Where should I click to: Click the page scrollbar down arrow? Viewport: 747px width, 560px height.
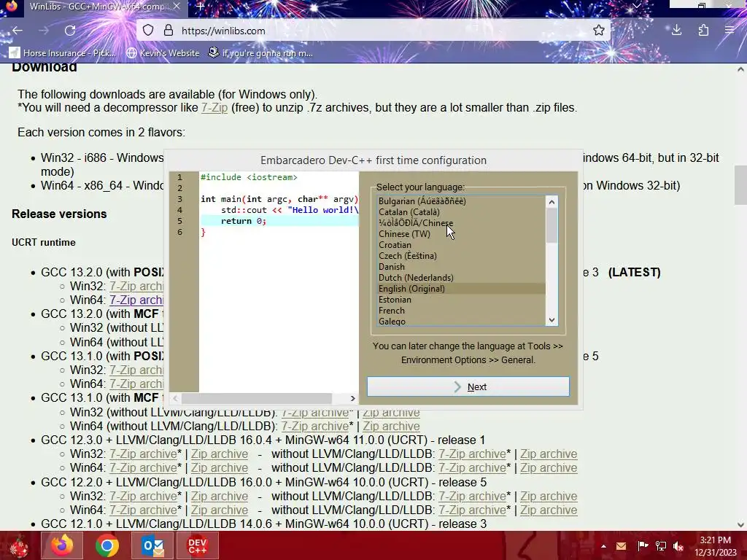pos(740,525)
